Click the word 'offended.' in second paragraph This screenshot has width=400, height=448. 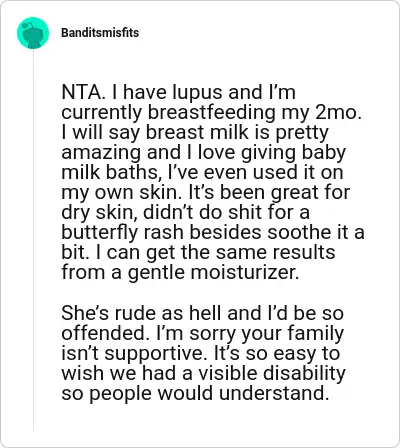[106, 333]
